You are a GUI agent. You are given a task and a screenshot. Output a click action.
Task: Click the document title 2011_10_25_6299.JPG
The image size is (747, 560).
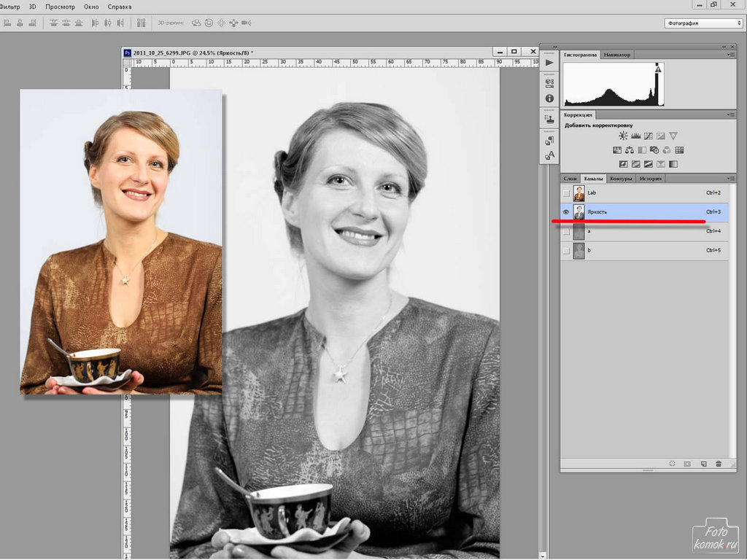(162, 52)
